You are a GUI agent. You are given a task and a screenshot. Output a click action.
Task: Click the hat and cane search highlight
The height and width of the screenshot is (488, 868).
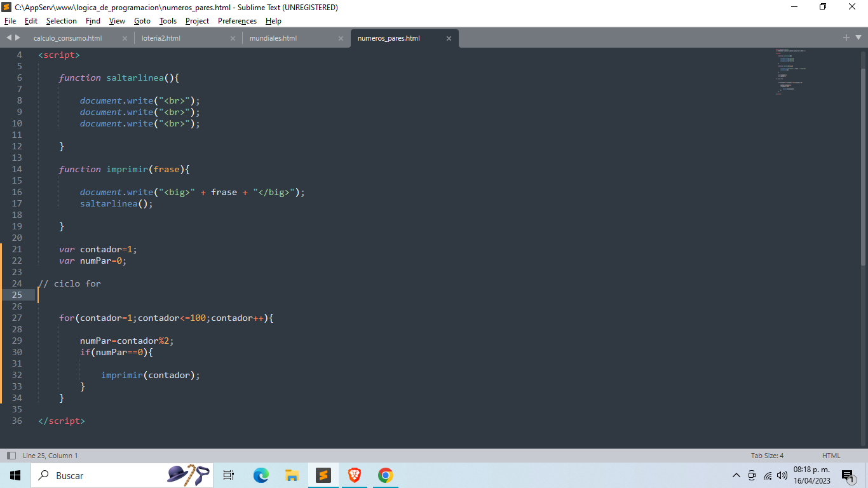coord(188,475)
